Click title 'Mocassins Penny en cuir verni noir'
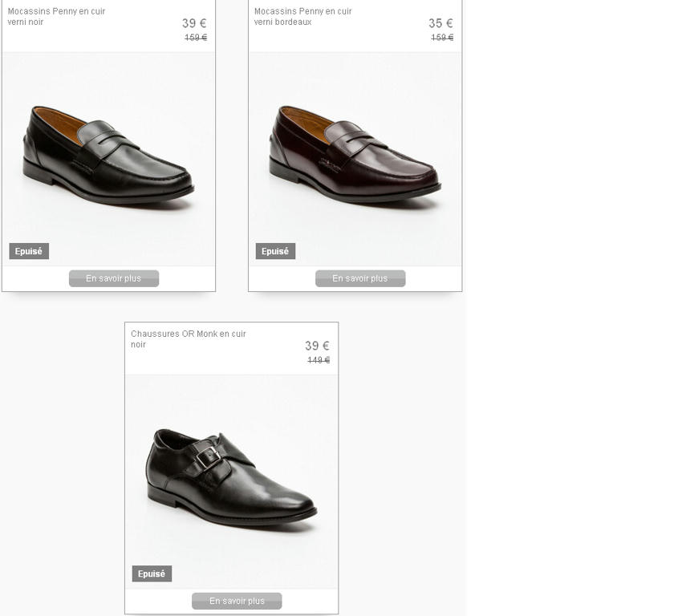 (56, 17)
